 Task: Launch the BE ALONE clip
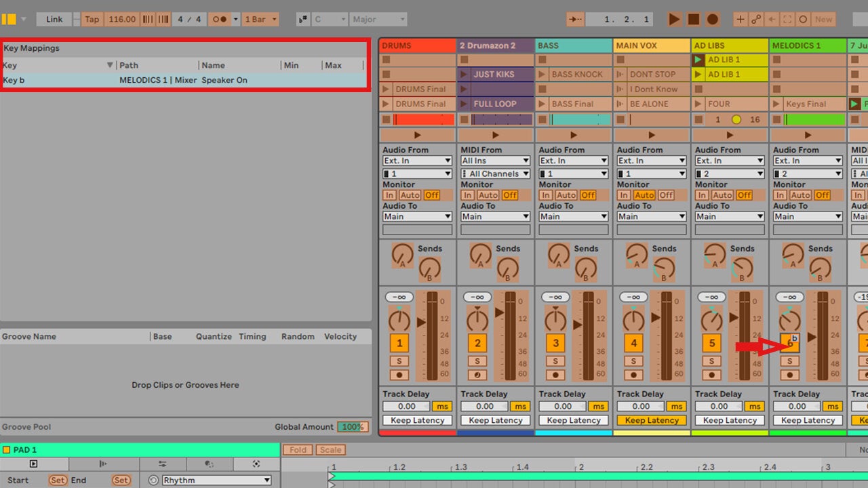(x=620, y=104)
